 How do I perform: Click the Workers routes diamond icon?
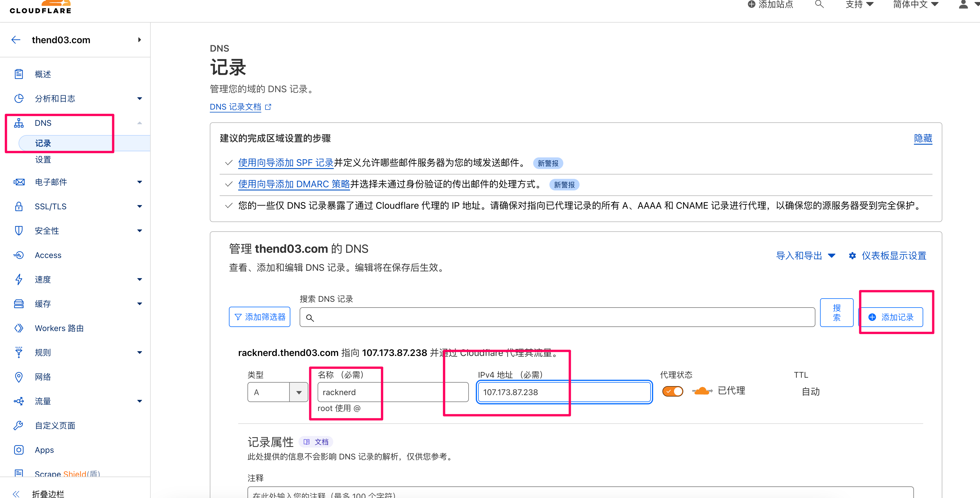19,328
